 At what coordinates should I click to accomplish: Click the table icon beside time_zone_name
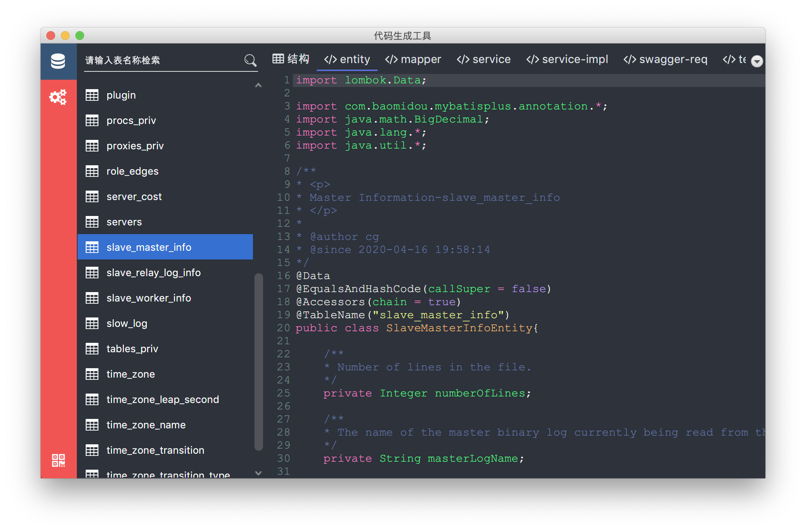pos(92,425)
